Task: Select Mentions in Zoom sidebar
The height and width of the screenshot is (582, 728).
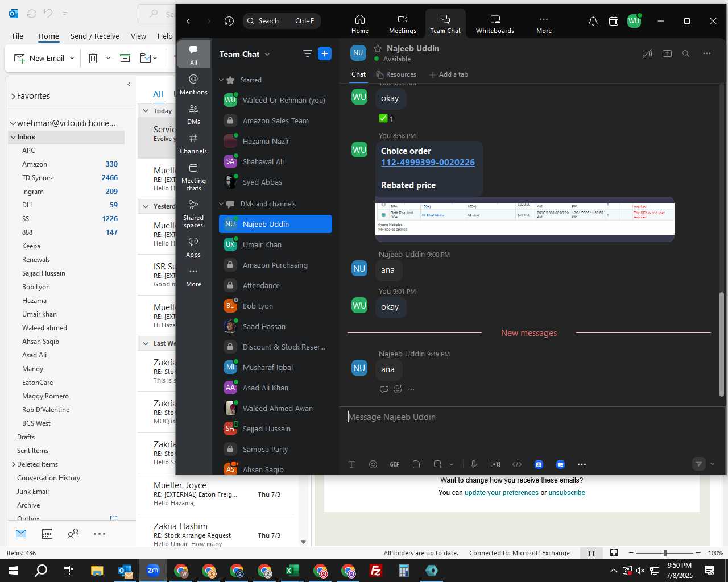Action: [193, 84]
